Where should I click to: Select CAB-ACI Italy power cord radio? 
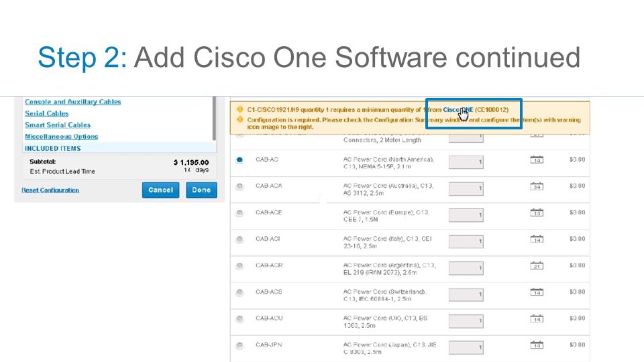click(239, 239)
